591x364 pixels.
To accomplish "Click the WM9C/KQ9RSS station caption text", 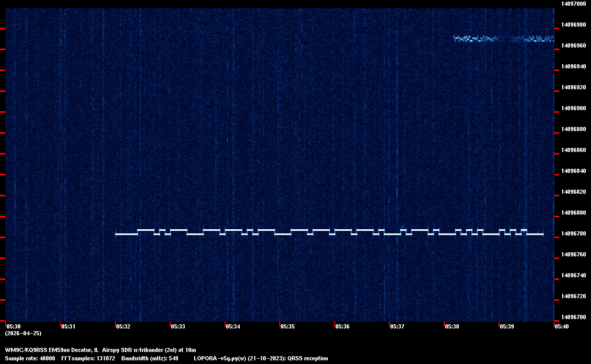I will [100, 350].
